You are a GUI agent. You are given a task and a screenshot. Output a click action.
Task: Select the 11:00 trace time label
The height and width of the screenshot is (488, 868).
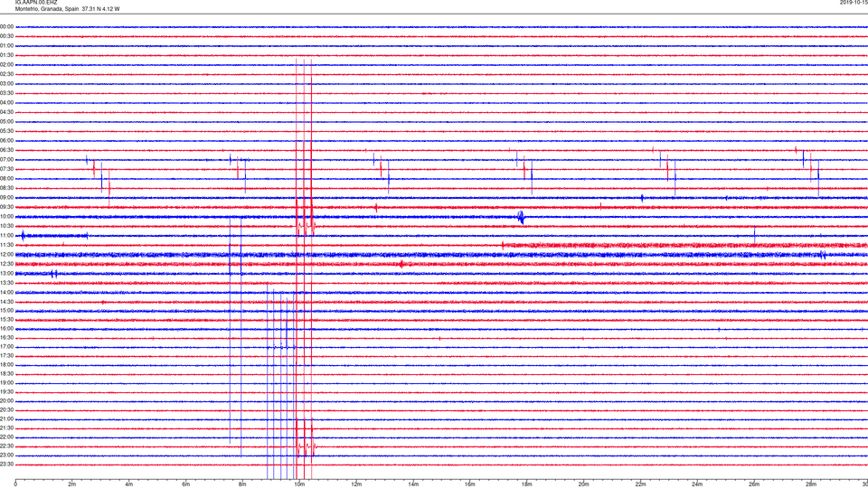coord(7,236)
